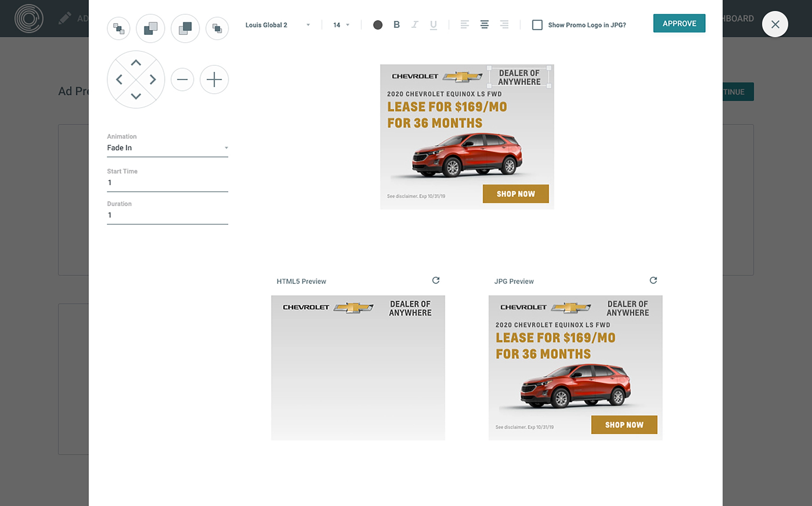This screenshot has height=506, width=812.
Task: Click the red Equinox car image in editor
Action: (467, 155)
